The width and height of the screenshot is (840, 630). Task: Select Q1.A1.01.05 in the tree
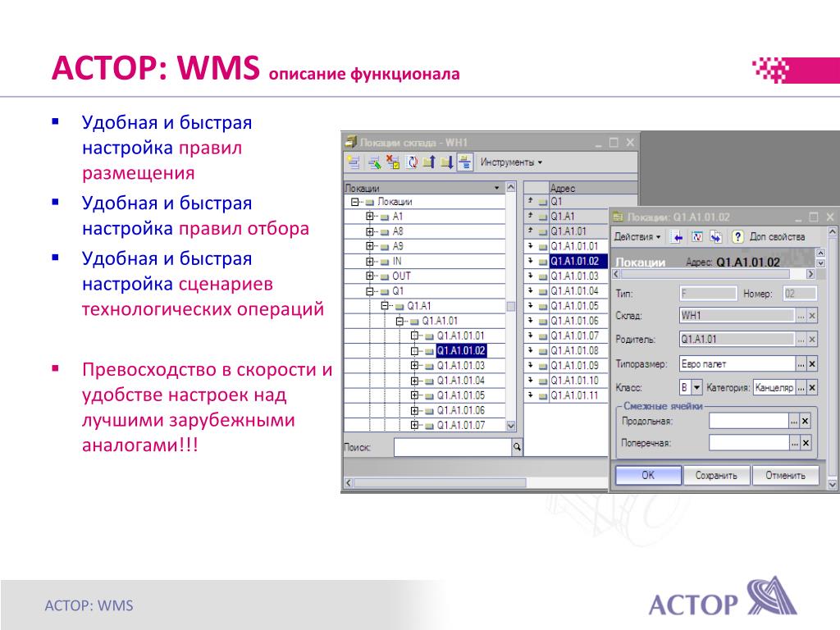click(x=461, y=395)
